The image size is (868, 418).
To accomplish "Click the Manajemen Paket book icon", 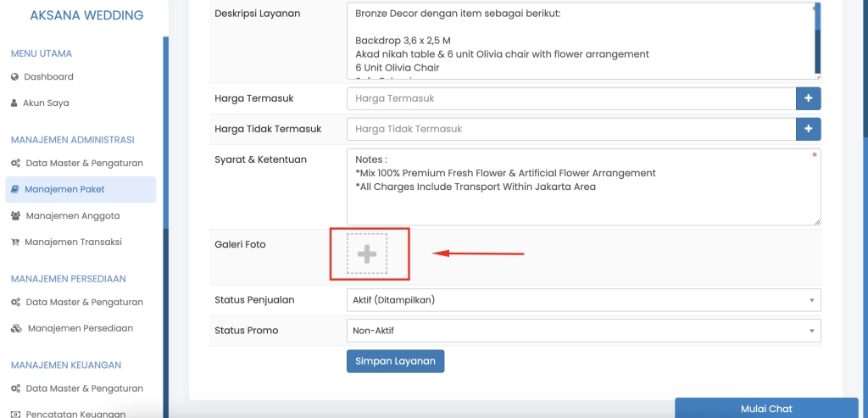I will (x=14, y=190).
